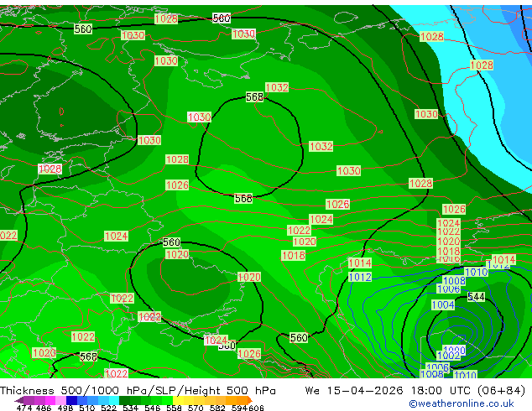This screenshot has width=532, height=411.
Task: Click the chart title starting with "Thickness 500/1000 hPa"
Action: pyautogui.click(x=138, y=391)
